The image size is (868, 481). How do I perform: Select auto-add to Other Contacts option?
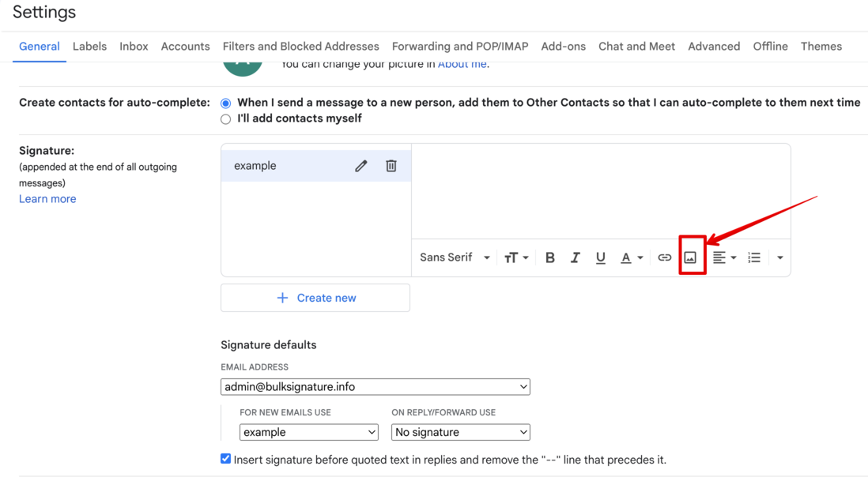pyautogui.click(x=225, y=103)
